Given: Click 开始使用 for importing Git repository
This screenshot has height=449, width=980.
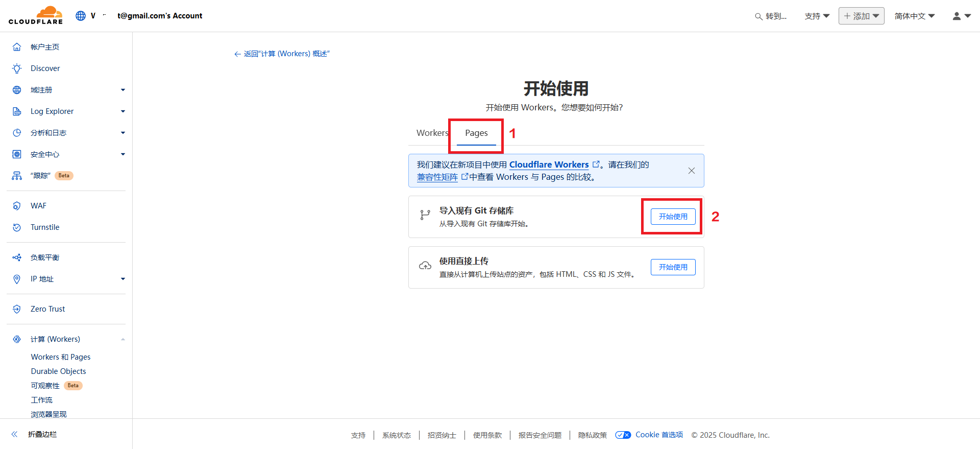Looking at the screenshot, I should [x=673, y=217].
